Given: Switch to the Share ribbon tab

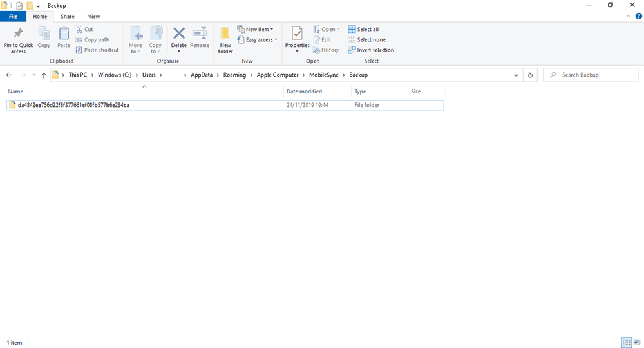Looking at the screenshot, I should point(68,17).
